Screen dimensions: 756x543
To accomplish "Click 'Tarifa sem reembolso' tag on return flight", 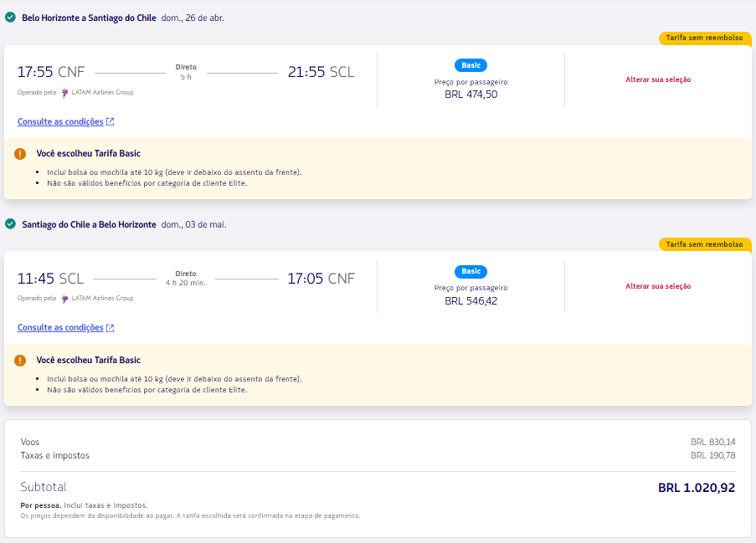I will point(704,244).
